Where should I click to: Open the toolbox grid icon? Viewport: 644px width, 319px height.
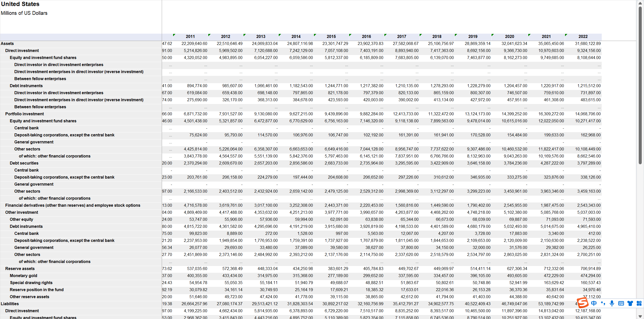pos(639,303)
